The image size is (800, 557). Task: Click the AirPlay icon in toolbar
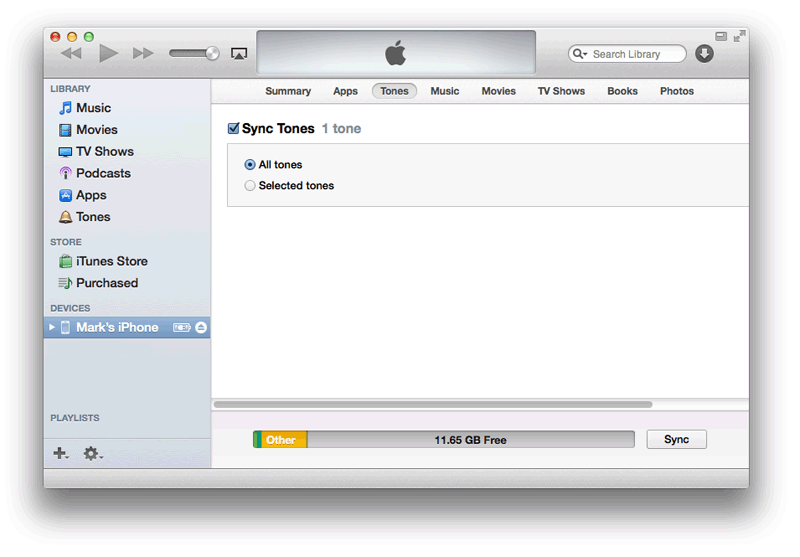239,54
